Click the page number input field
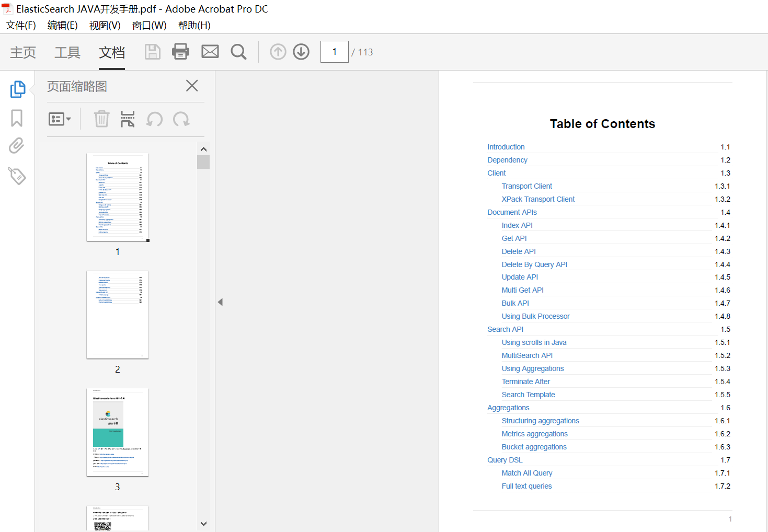This screenshot has height=532, width=768. (335, 52)
